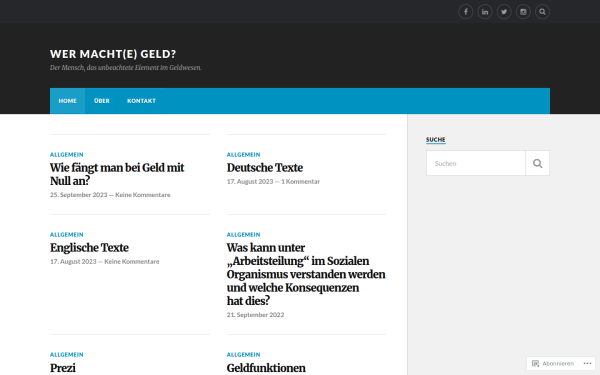Open the Twitter social icon
The image size is (600, 375).
(504, 12)
